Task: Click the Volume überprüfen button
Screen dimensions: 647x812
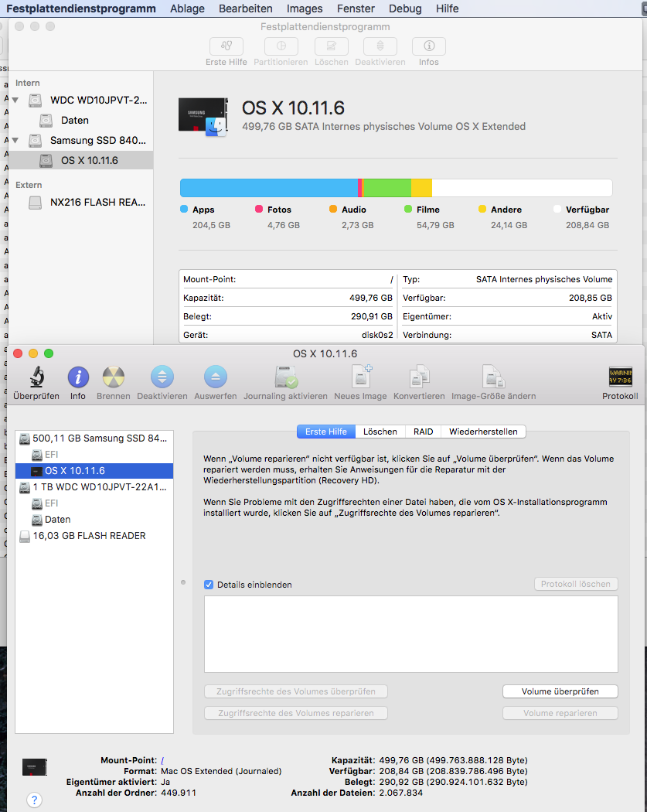Action: tap(560, 691)
